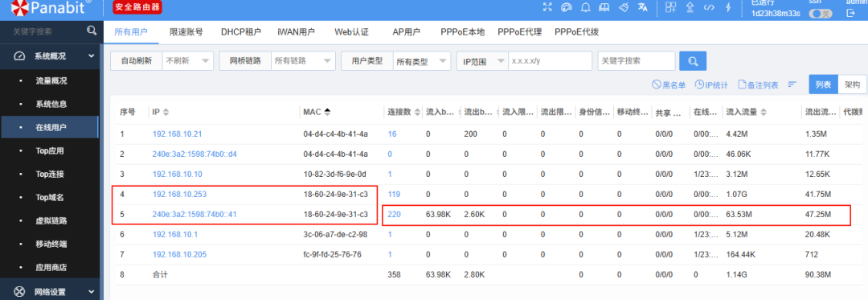The image size is (868, 300).
Task: Open 虚拟链路 in sidebar
Action: (51, 220)
